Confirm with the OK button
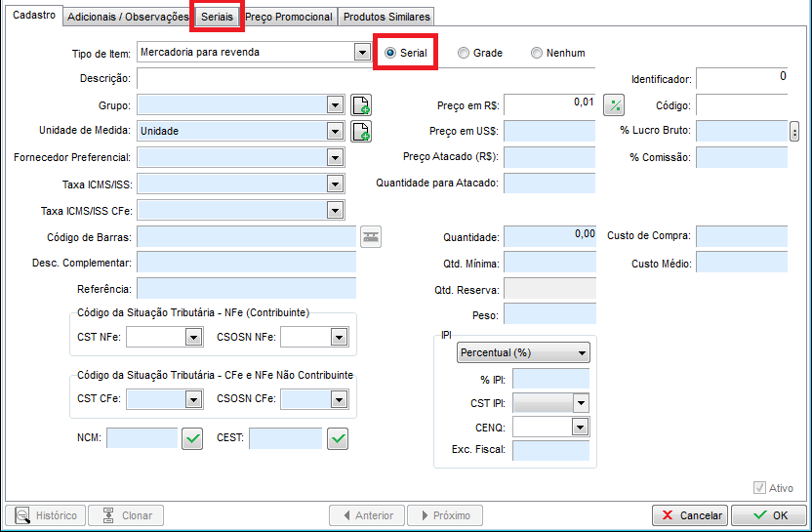This screenshot has height=532, width=812. click(x=769, y=515)
